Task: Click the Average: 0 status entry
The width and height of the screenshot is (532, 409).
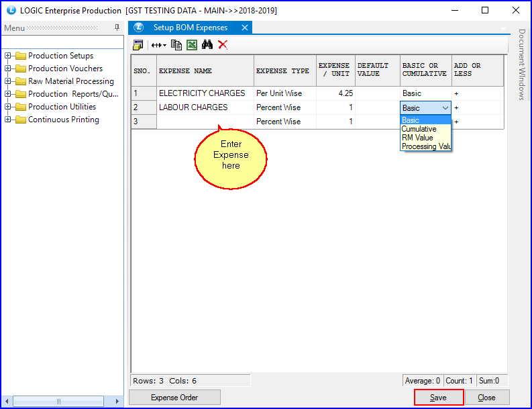Action: click(423, 381)
